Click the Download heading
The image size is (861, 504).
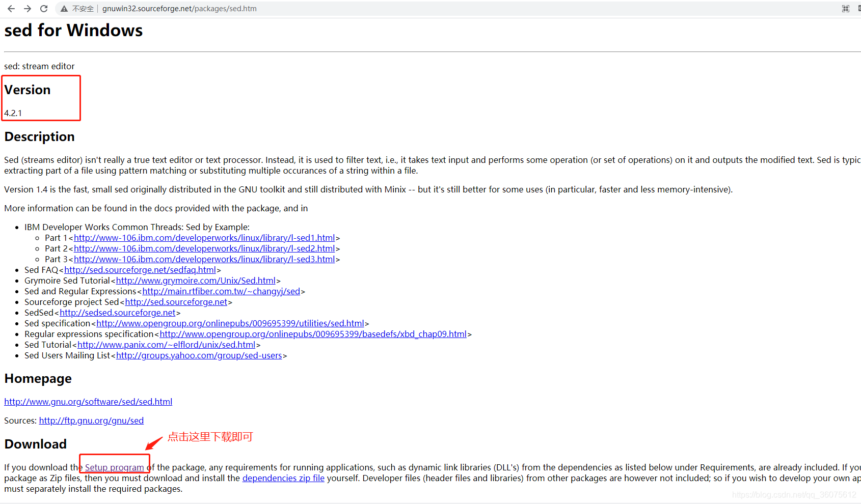pos(35,444)
